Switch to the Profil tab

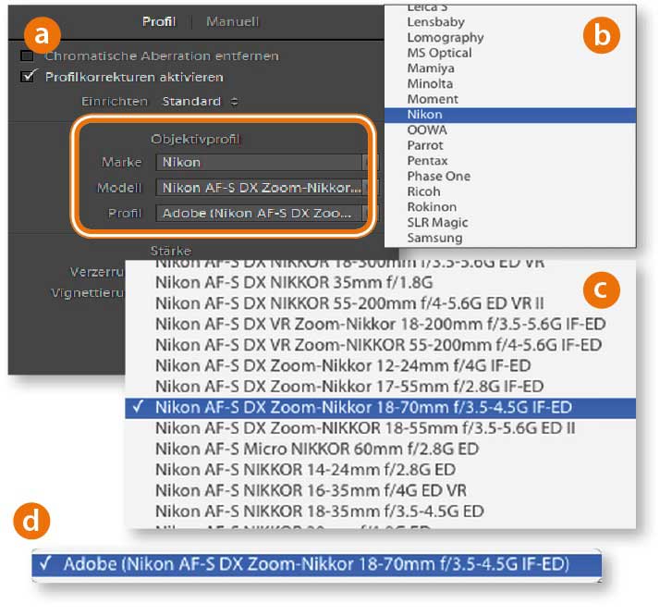(159, 21)
